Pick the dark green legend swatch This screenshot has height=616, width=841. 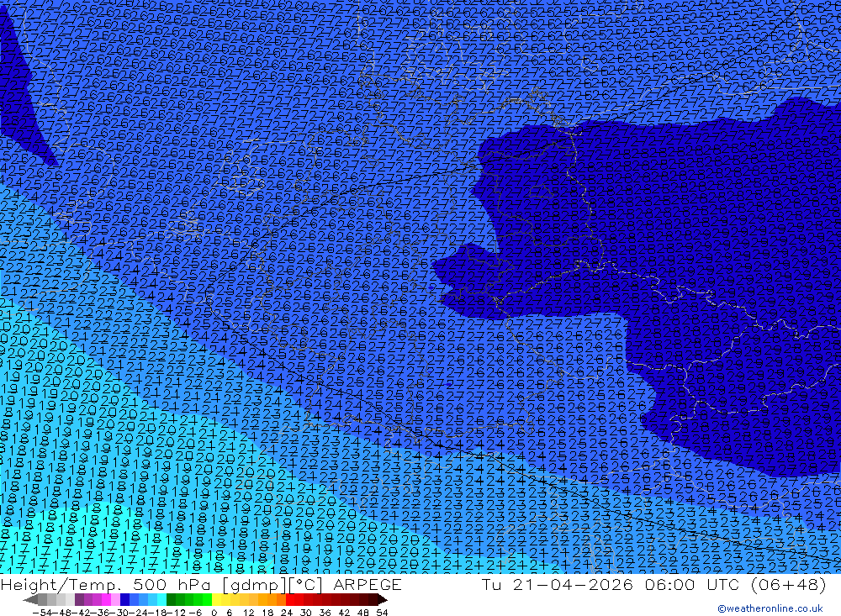[x=171, y=600]
